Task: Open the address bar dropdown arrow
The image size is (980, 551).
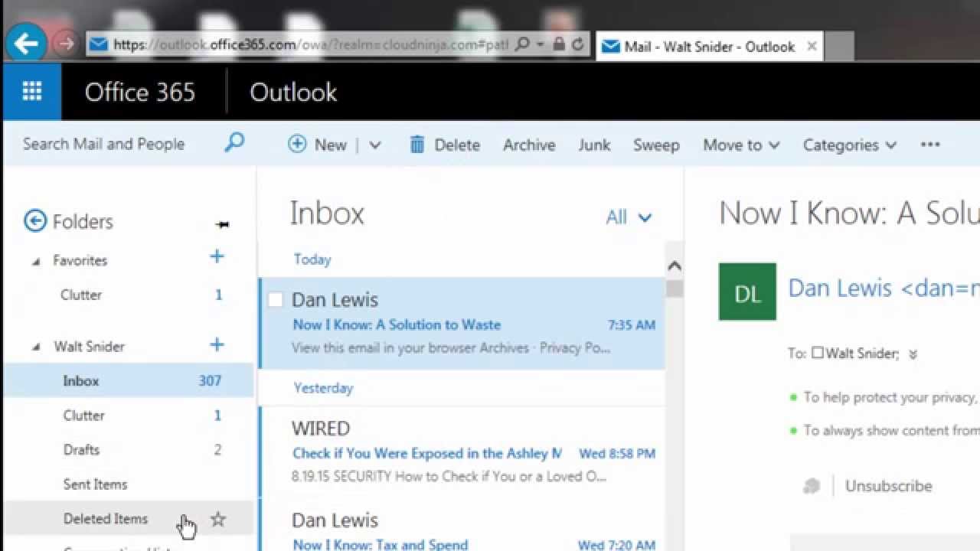Action: 541,44
